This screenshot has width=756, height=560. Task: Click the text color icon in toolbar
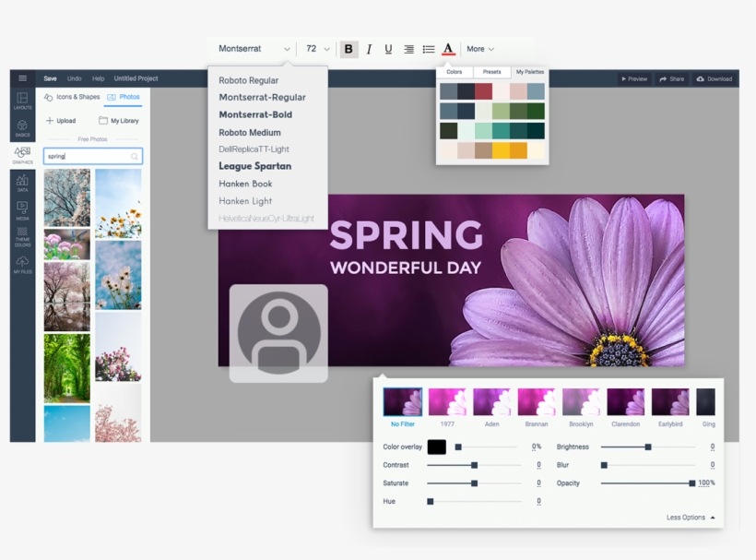[x=448, y=49]
